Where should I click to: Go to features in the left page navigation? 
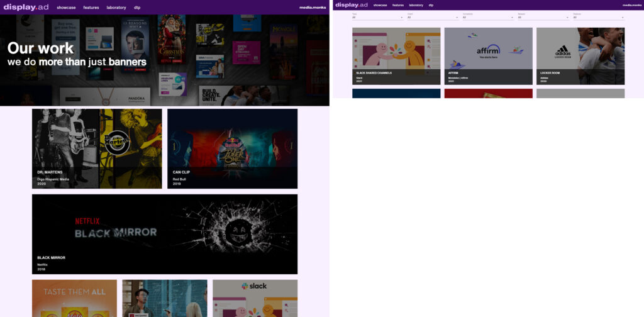pos(91,8)
